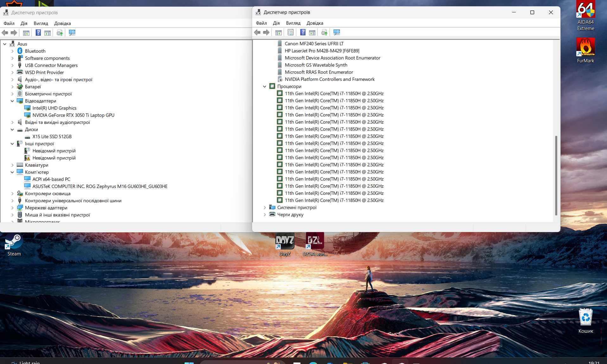Scan for hardware changes in right window toolbar

tap(337, 32)
